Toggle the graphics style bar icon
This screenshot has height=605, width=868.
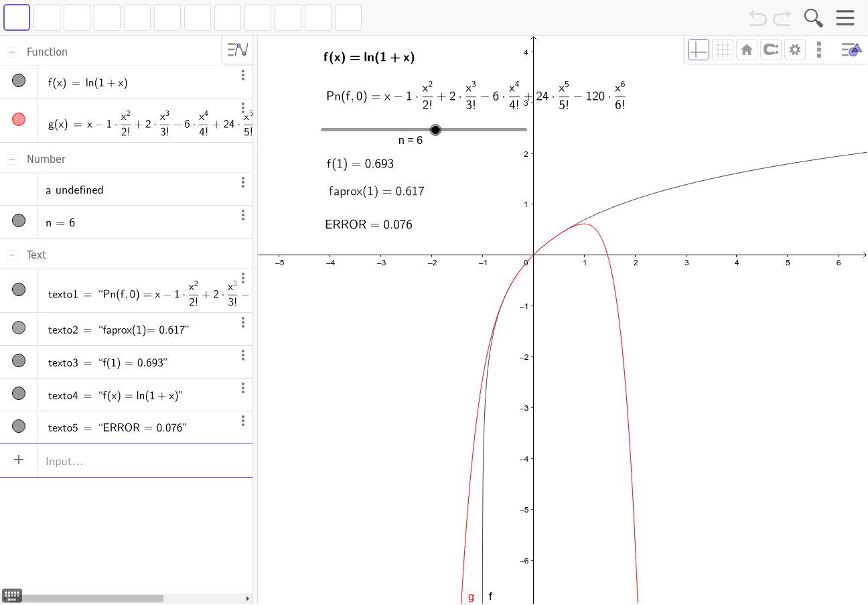pyautogui.click(x=851, y=50)
